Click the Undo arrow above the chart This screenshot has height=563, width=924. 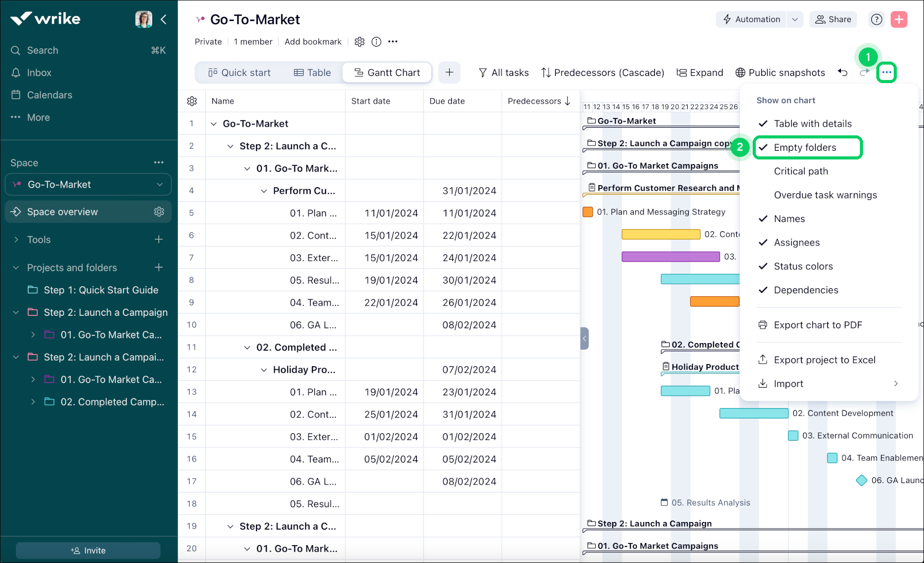[842, 72]
